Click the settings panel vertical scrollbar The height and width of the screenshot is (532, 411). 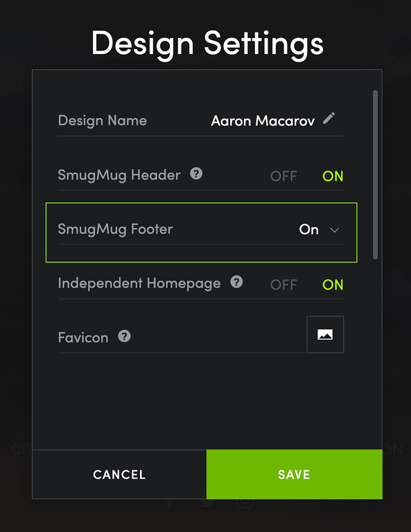(x=375, y=175)
